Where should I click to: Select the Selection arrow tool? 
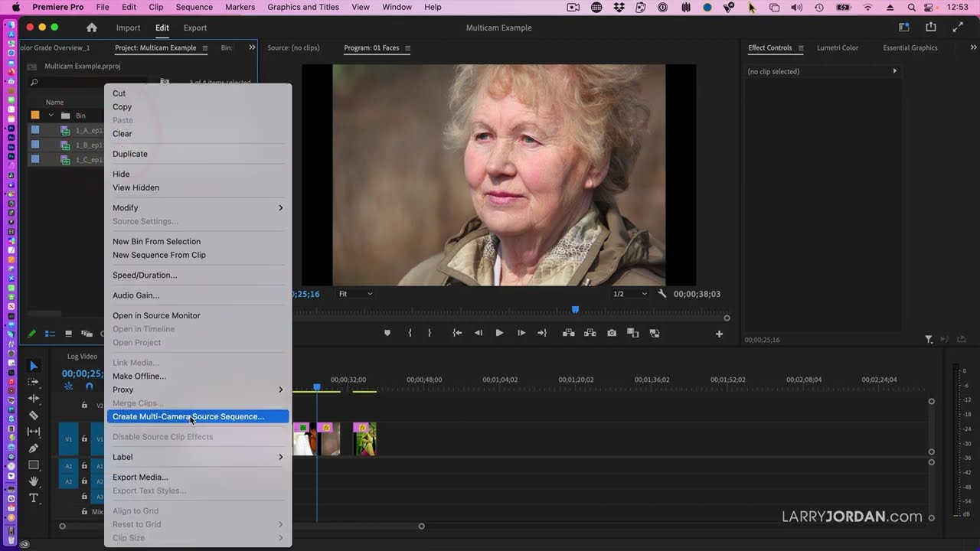click(34, 366)
